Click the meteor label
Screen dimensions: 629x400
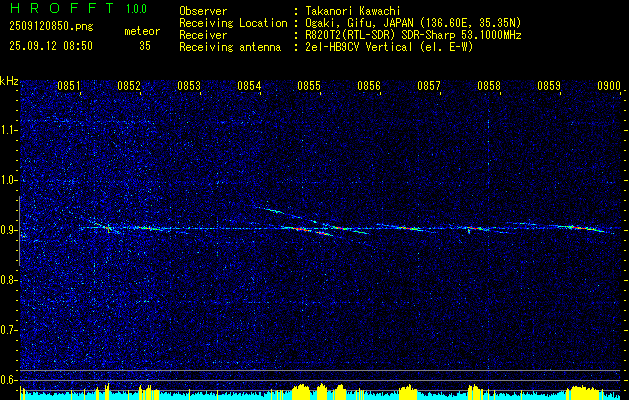[x=142, y=31]
